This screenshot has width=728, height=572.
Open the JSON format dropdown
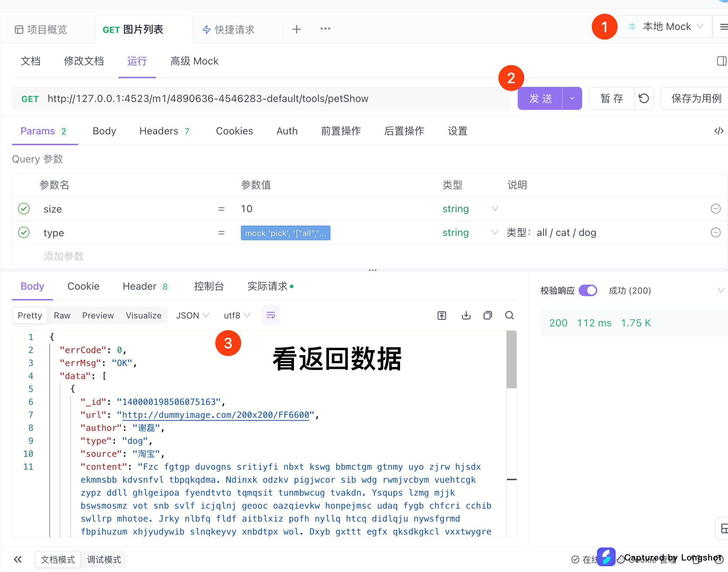pyautogui.click(x=193, y=316)
